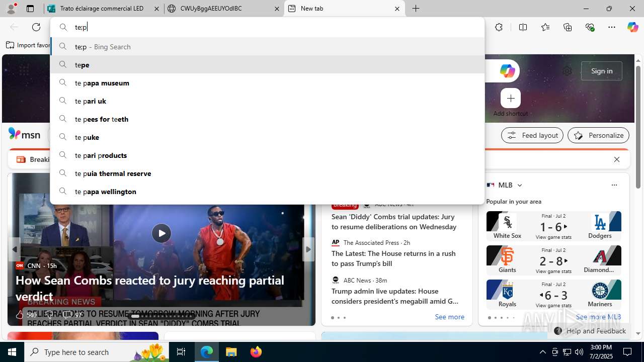Open the Extensions puzzle icon
The height and width of the screenshot is (362, 644).
point(499,27)
